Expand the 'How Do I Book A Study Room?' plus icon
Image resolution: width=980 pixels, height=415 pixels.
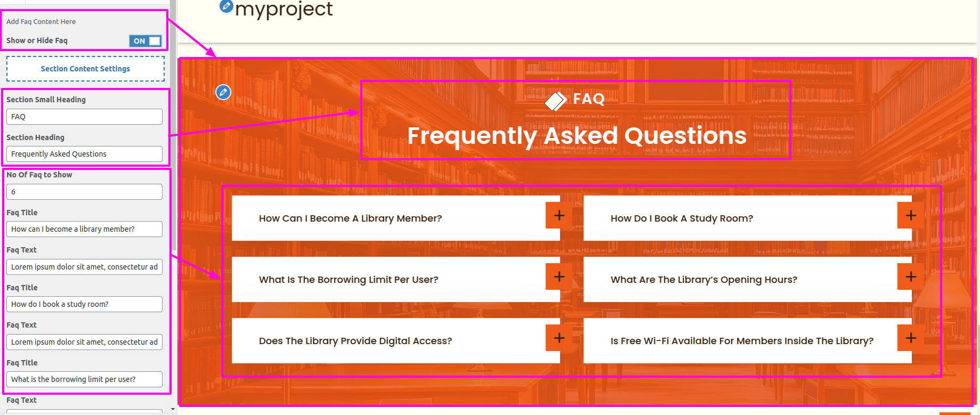pos(911,215)
